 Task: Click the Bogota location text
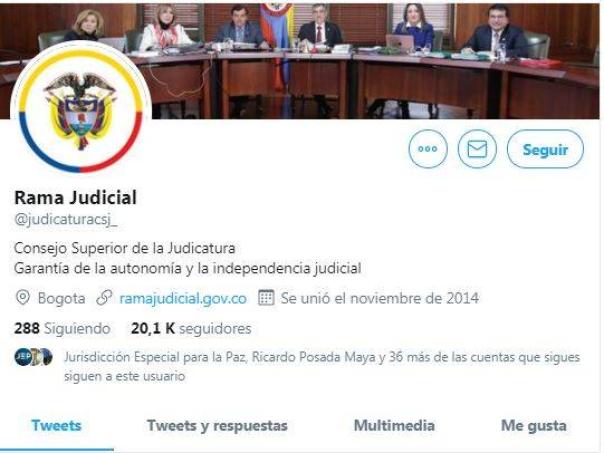tap(61, 298)
